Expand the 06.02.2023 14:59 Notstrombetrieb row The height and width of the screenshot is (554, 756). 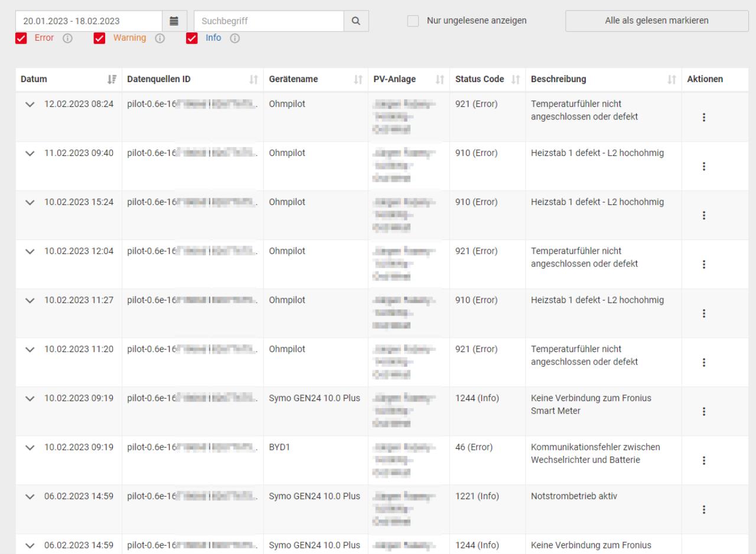pyautogui.click(x=31, y=496)
